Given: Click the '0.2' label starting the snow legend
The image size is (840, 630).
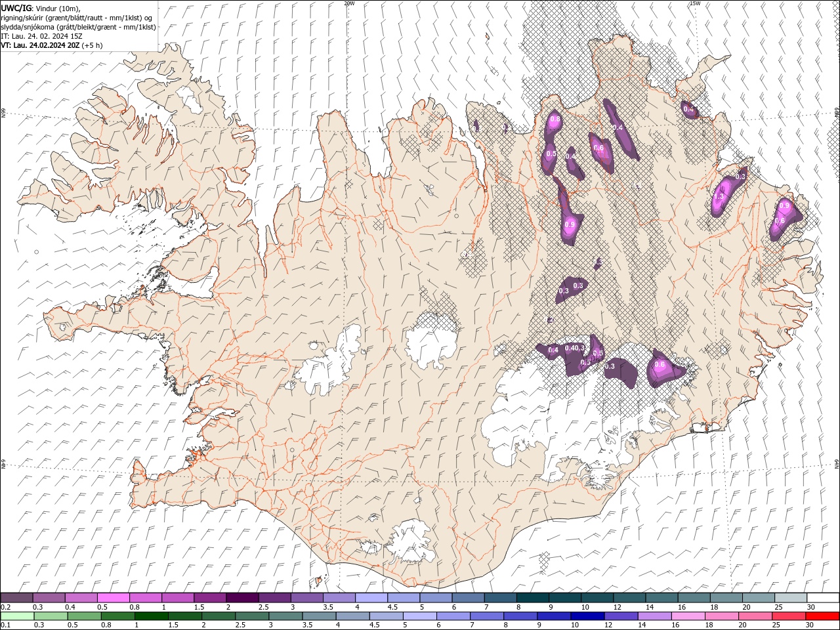Looking at the screenshot, I should 5,607.
